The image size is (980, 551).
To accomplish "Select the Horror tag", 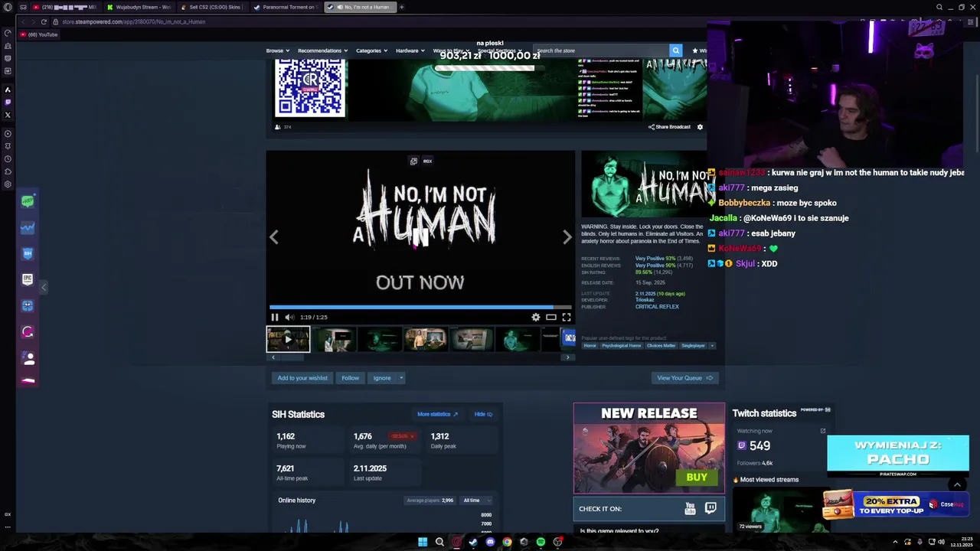I will (590, 346).
